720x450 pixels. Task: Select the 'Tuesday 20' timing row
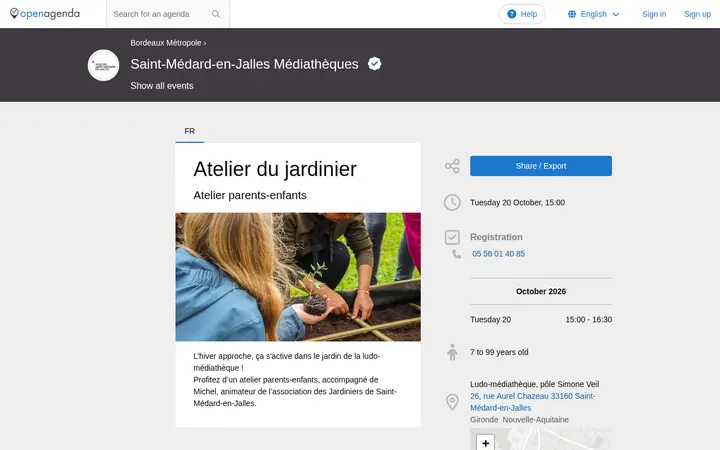tap(541, 320)
